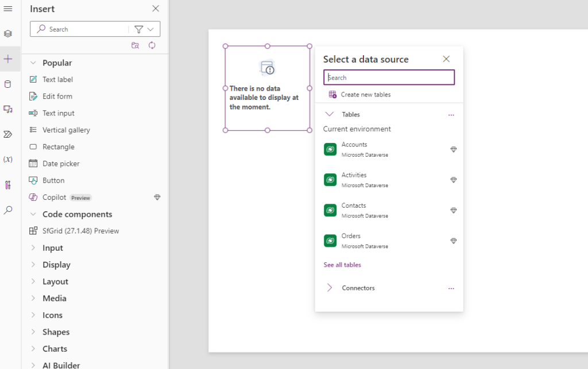Open the Tables overflow menu
The image size is (588, 369).
click(451, 114)
